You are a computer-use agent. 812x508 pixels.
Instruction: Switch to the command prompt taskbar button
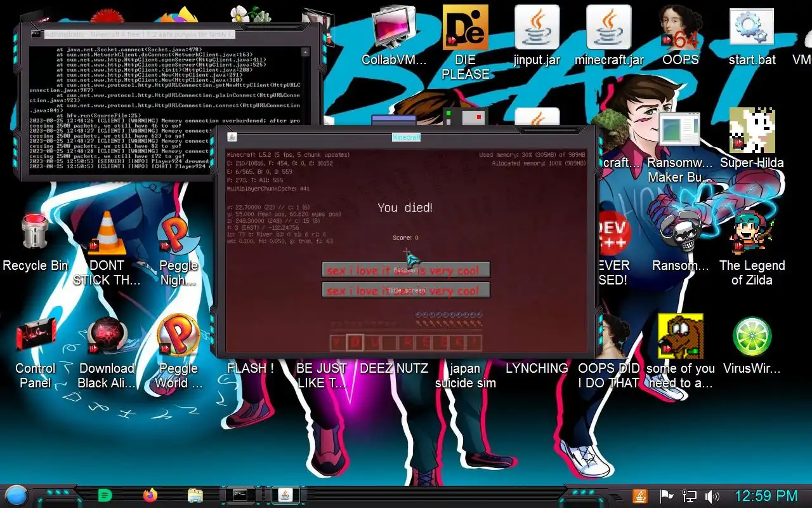[240, 495]
